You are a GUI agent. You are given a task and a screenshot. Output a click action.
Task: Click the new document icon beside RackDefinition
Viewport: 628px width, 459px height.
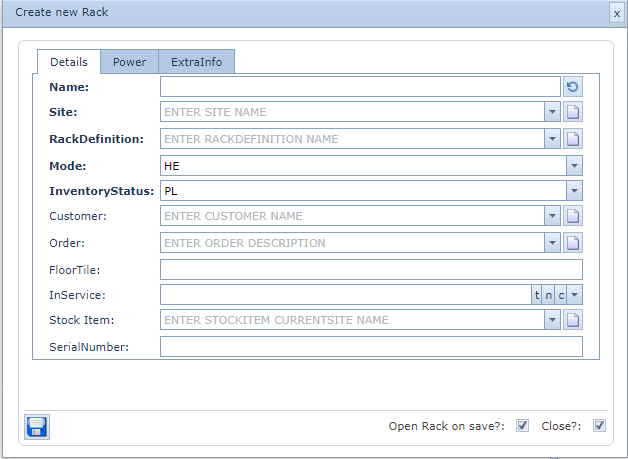[573, 139]
